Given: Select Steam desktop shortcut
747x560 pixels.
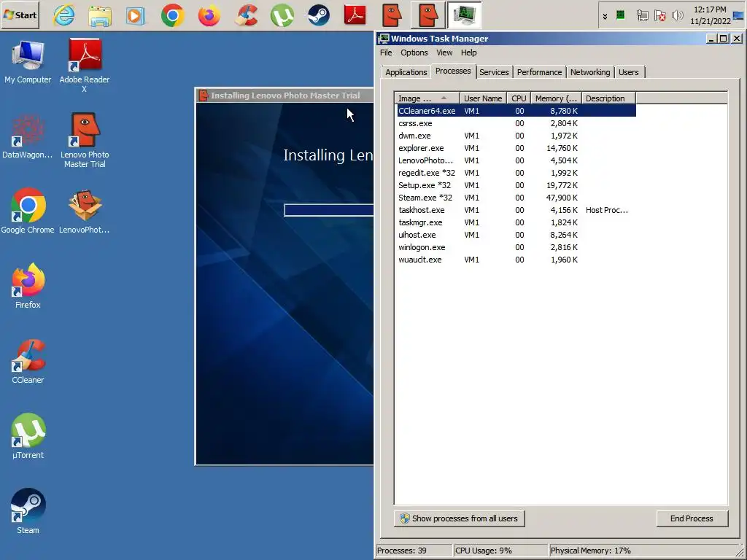Looking at the screenshot, I should 28,511.
